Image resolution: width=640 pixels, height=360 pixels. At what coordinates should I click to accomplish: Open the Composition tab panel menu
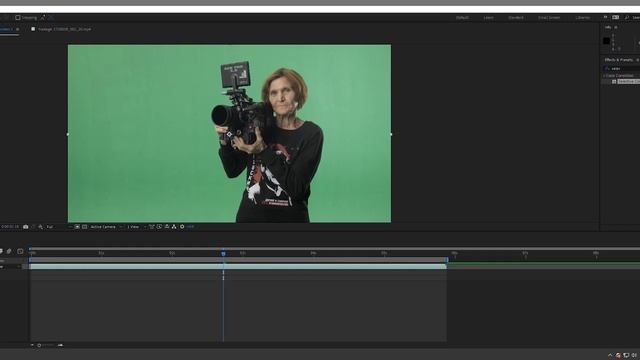[x=18, y=29]
